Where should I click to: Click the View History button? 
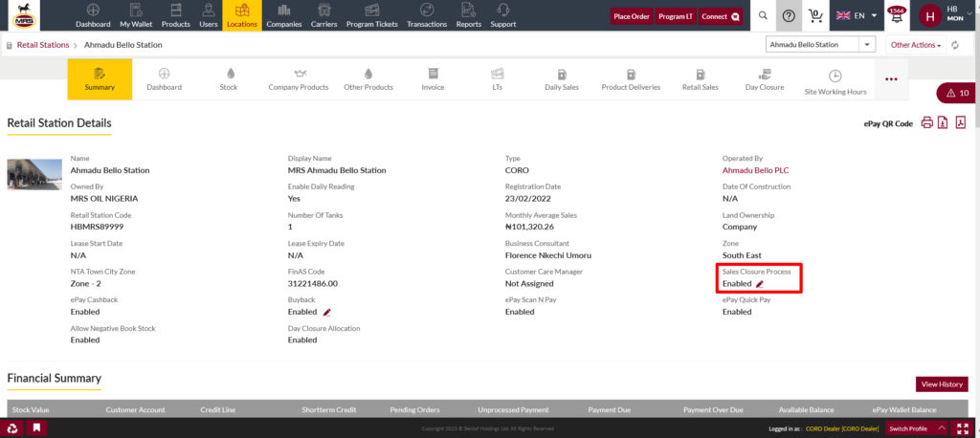coord(942,384)
